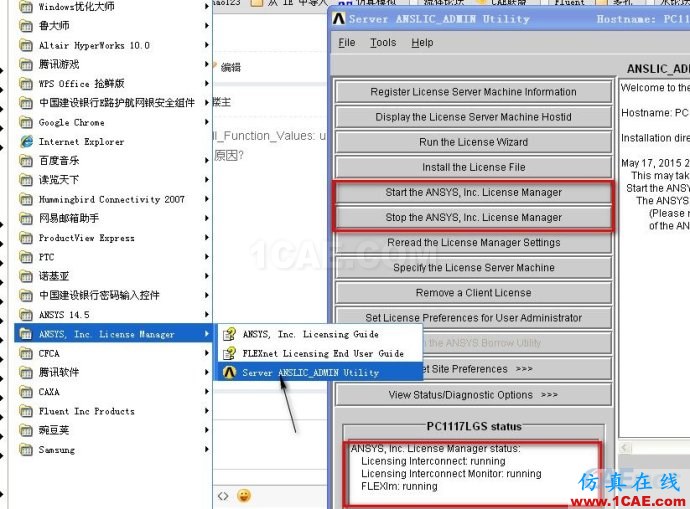Expand the CFCA submenu arrow

[206, 353]
